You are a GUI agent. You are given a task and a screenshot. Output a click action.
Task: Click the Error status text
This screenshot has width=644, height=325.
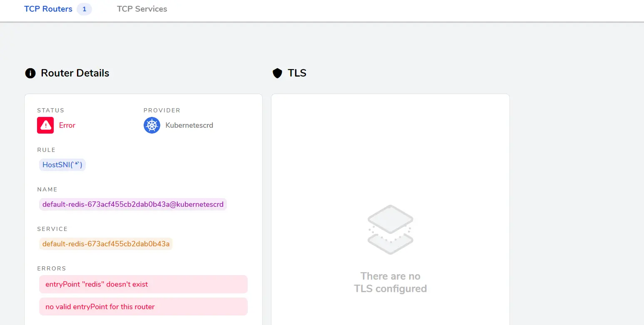pos(67,125)
